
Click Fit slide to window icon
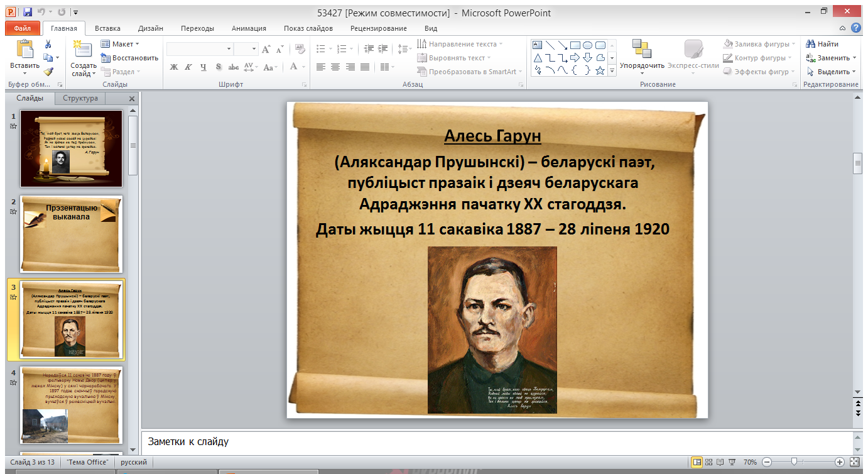click(854, 462)
